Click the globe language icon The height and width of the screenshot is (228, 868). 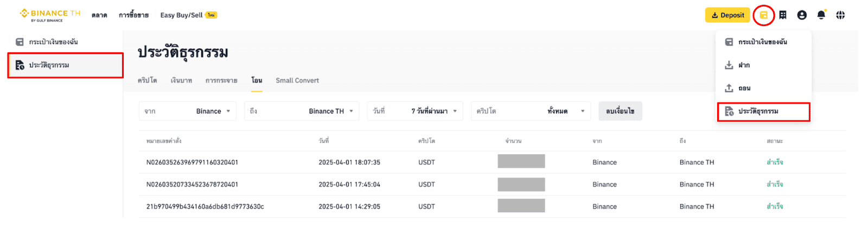(x=840, y=15)
